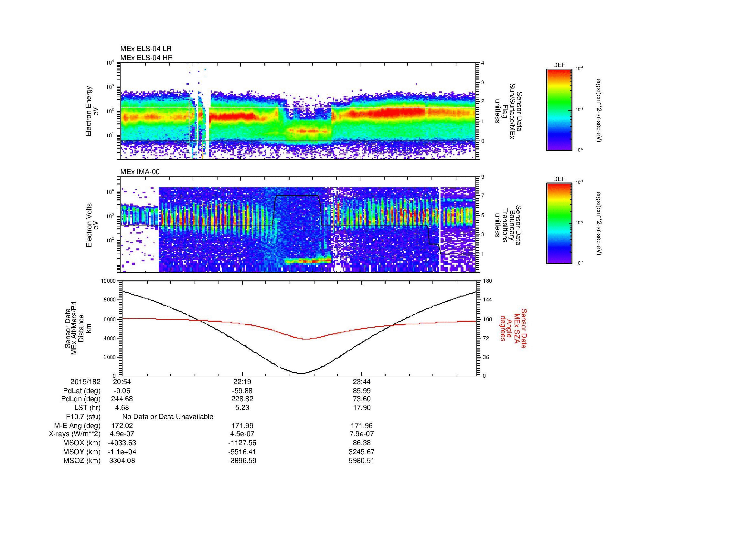Click the LST value '4.68'
Image resolution: width=756 pixels, height=534 pixels.
pyautogui.click(x=122, y=408)
